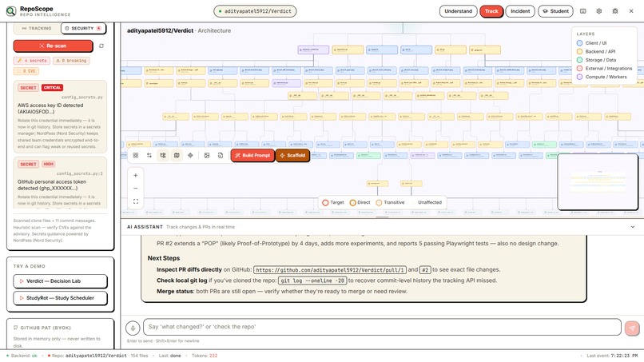Click the microphone voice input button
Screen dimensions: 644x362
pos(133,328)
